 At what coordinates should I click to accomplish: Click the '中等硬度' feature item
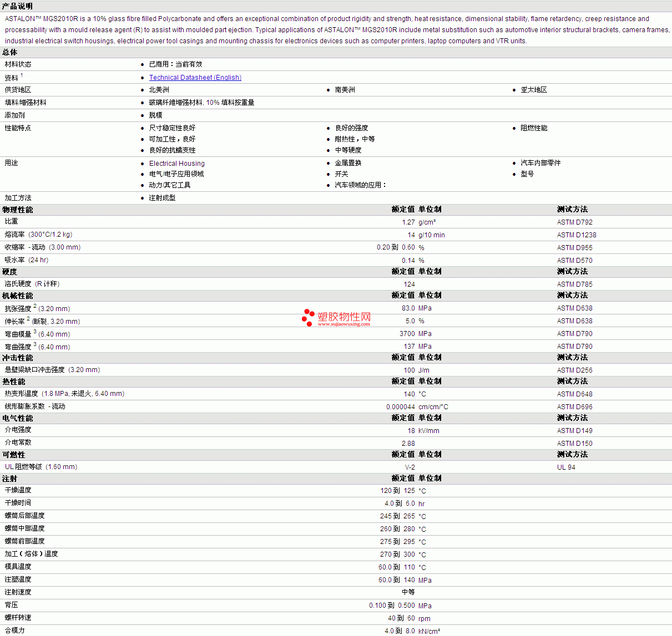point(348,150)
